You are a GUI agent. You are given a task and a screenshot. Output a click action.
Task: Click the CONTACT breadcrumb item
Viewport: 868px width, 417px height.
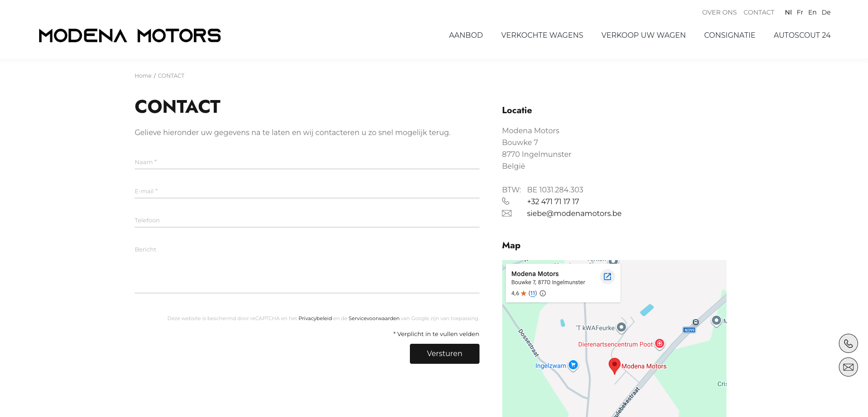171,76
